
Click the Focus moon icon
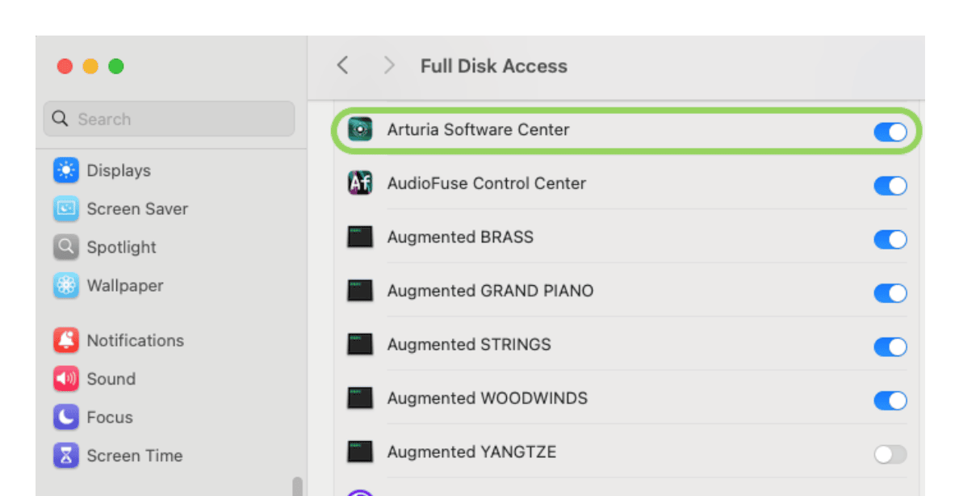tap(66, 418)
